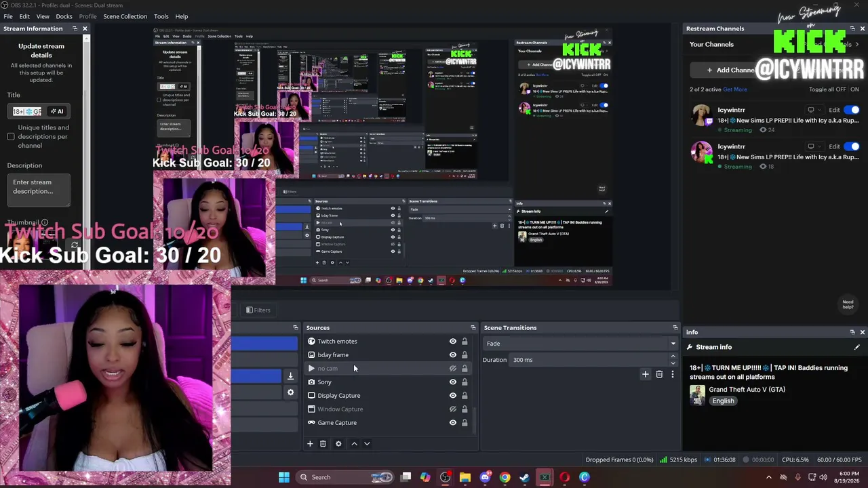Click the Need help icon

[848, 304]
